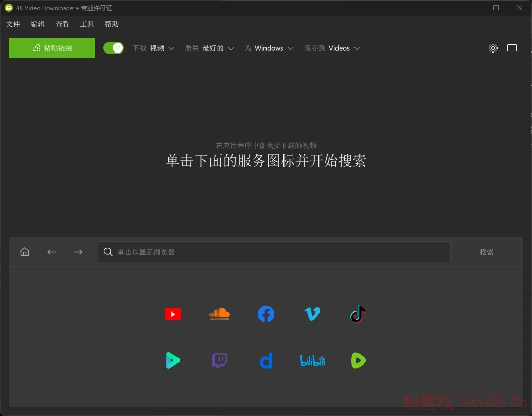This screenshot has height=416, width=532.
Task: Open the Twitch service icon
Action: click(x=220, y=360)
